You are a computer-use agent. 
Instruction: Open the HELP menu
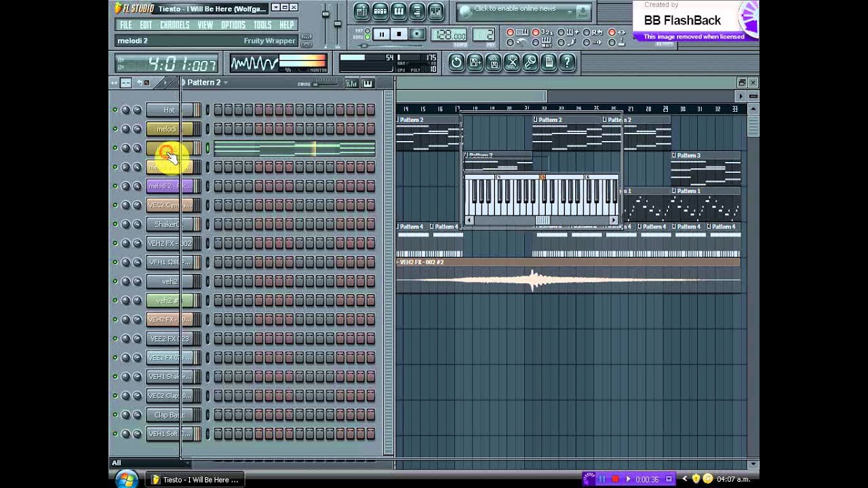click(x=287, y=25)
